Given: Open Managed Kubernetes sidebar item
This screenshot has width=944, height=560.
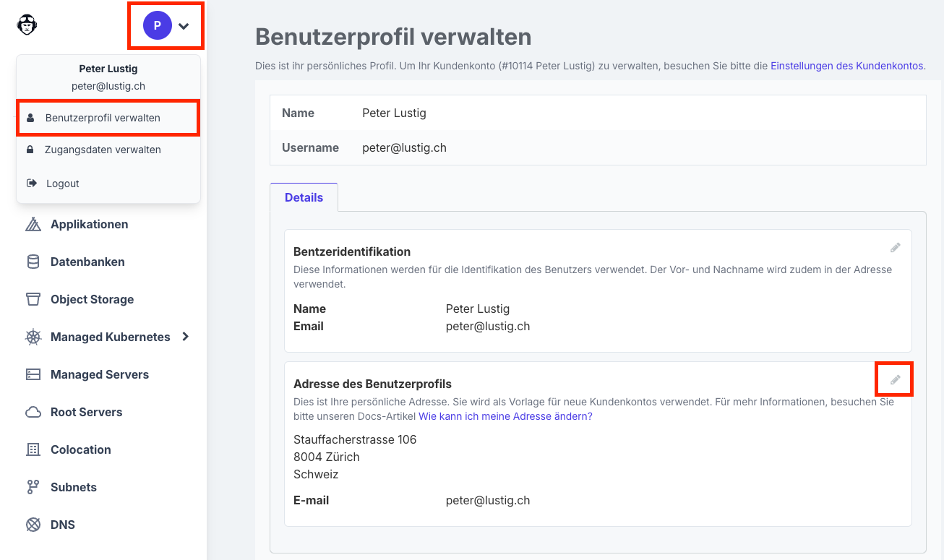Looking at the screenshot, I should pos(110,337).
